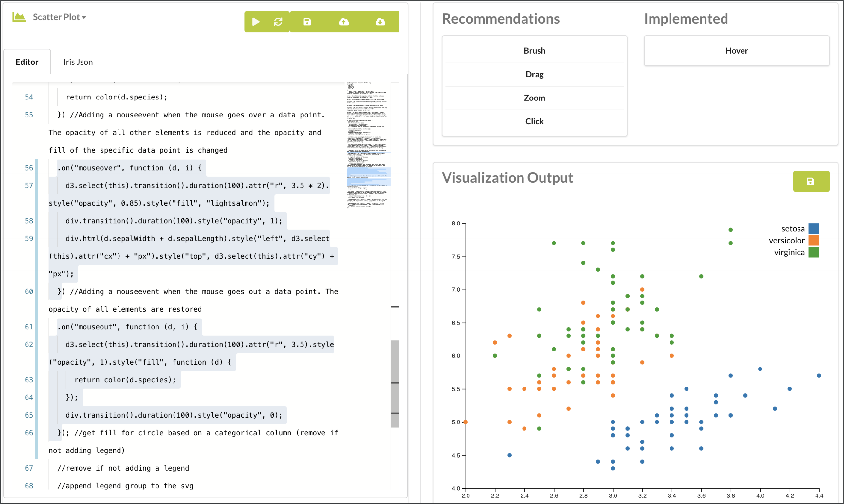The image size is (844, 504).
Task: Click the green virginica legend swatch
Action: coord(814,252)
